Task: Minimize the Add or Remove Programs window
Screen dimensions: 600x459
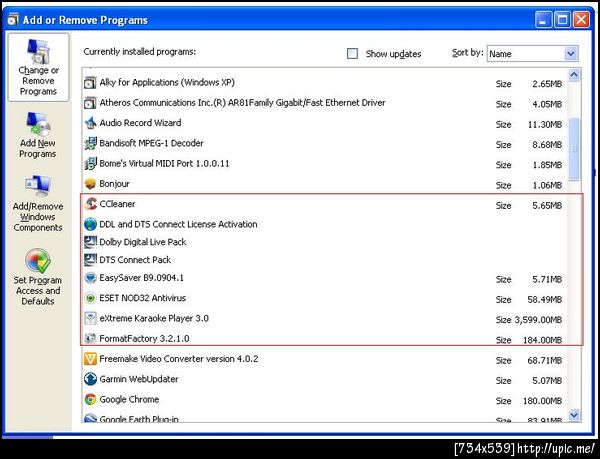Action: tap(543, 20)
